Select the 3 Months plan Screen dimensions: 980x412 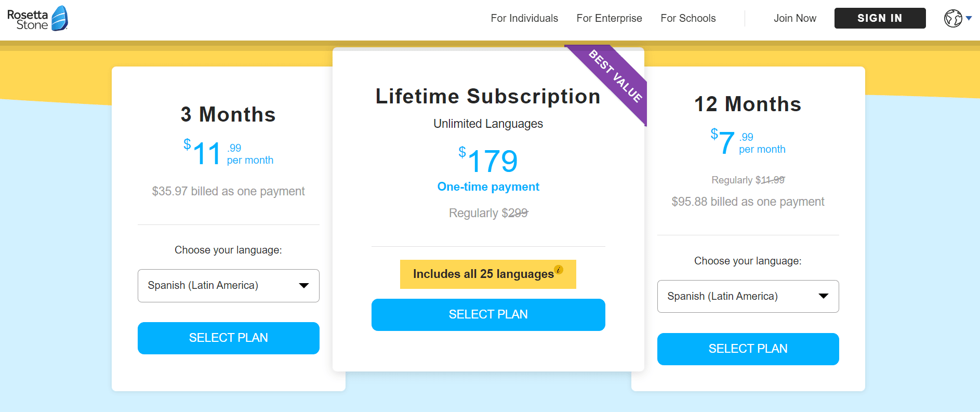(228, 338)
